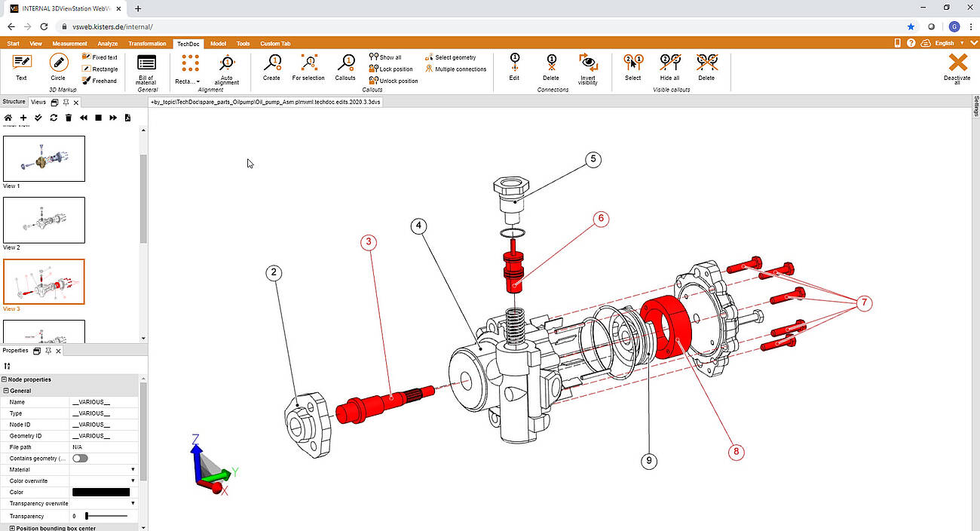Pin the Views panel
This screenshot has width=980, height=531.
click(66, 102)
